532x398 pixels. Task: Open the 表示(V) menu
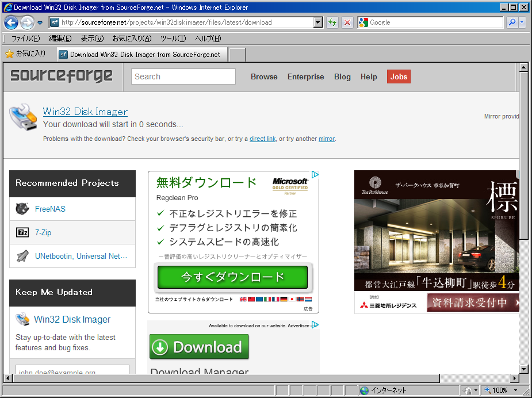click(x=92, y=39)
